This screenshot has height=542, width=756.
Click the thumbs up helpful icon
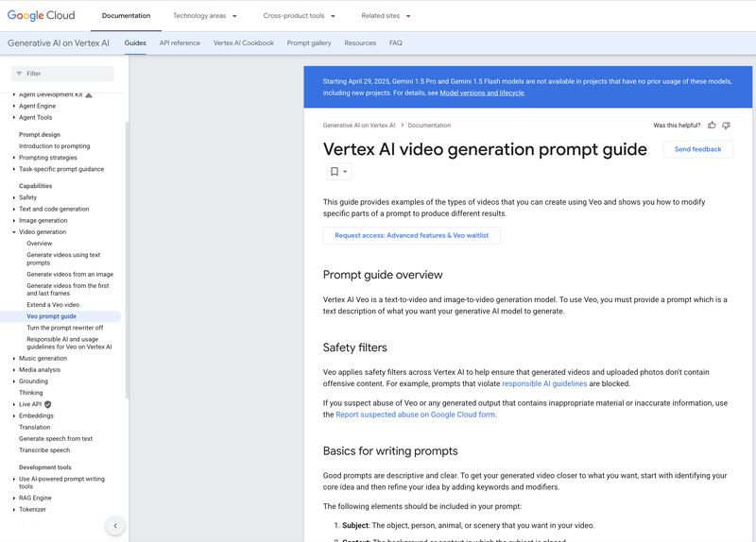[x=712, y=126]
